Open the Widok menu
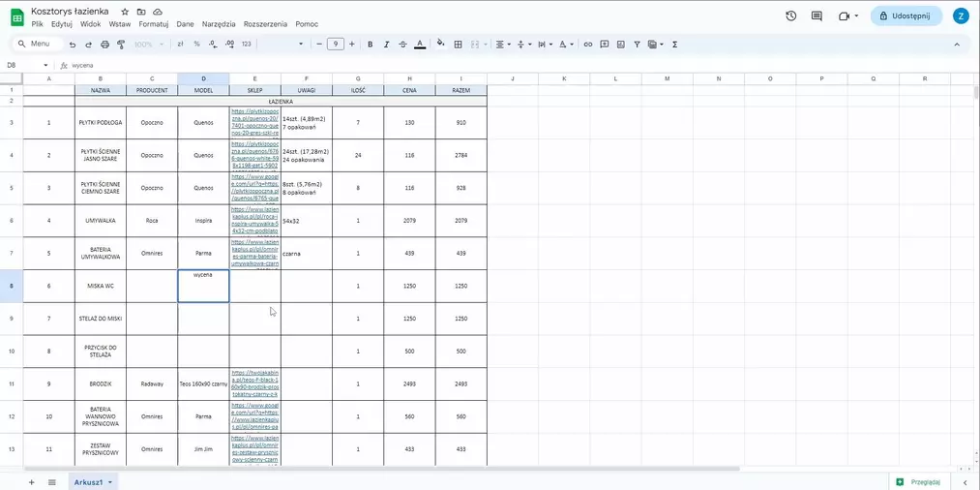The image size is (980, 490). pos(91,24)
